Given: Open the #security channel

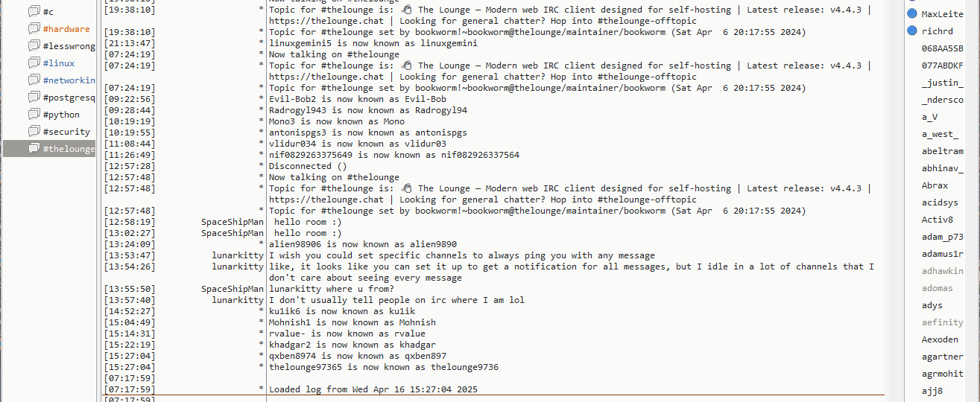Looking at the screenshot, I should click(66, 132).
